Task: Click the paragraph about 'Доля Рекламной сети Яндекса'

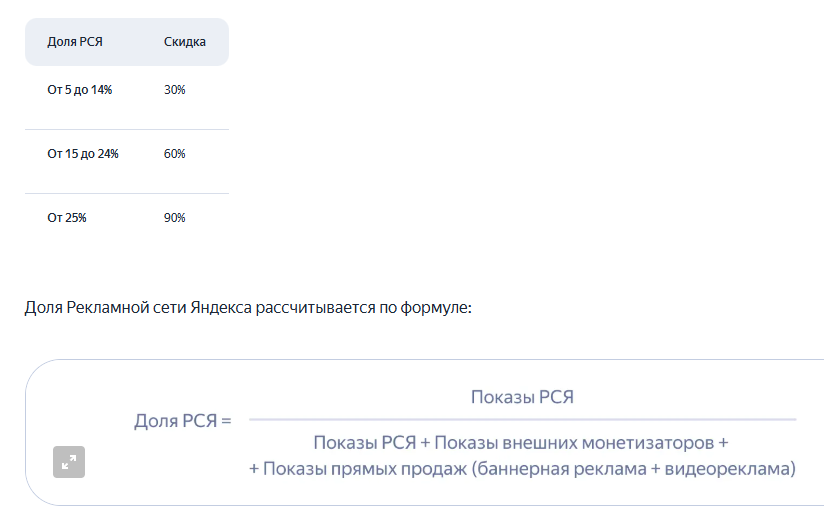Action: 248,307
